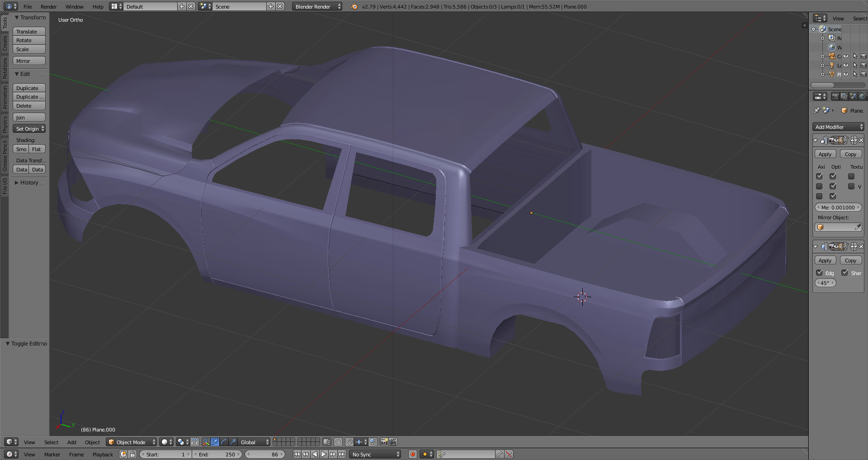Delete keyframes with crossed-key icon

click(x=509, y=454)
